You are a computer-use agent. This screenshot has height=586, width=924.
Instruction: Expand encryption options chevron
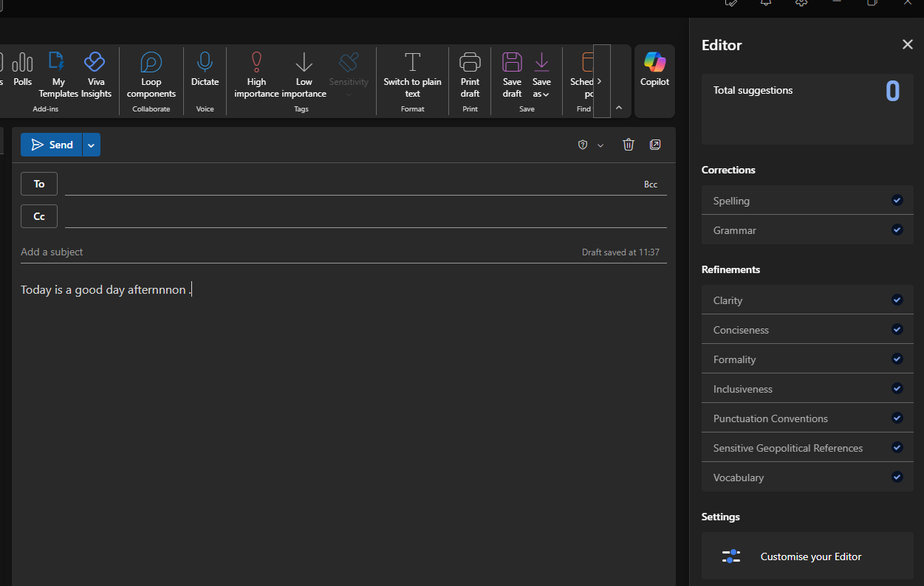click(x=600, y=145)
